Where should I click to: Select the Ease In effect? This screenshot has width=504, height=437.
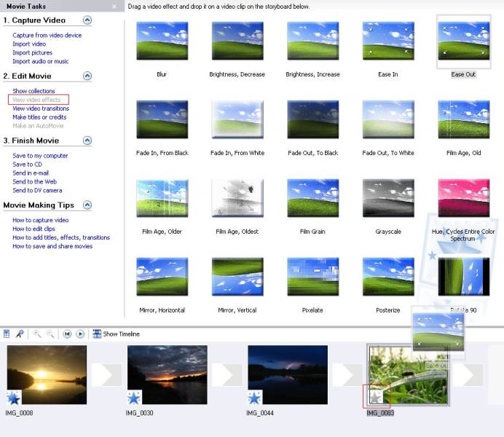pos(388,41)
